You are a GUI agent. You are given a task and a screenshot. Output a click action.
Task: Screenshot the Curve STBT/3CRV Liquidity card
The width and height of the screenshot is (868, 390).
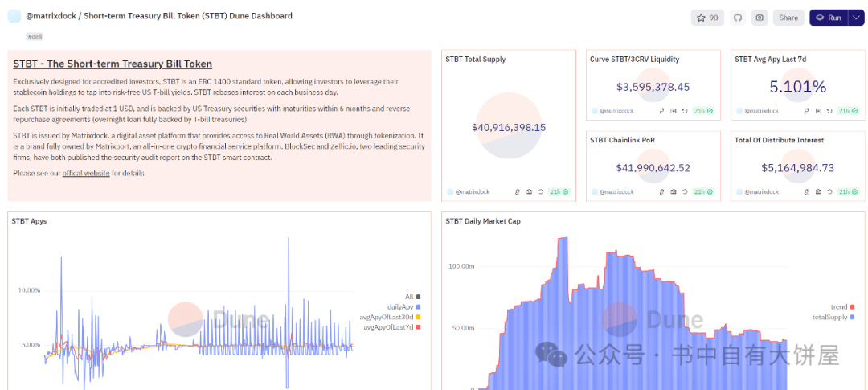pyautogui.click(x=674, y=111)
